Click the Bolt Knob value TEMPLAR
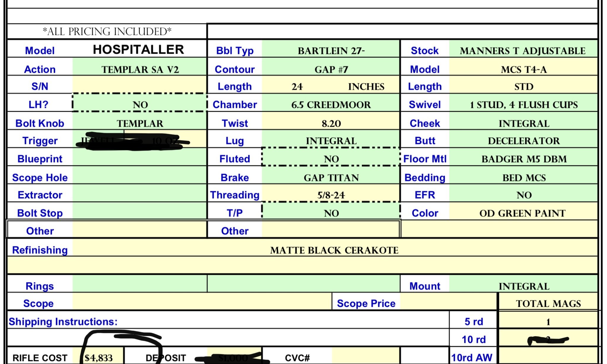Screen dimensions: 607x364 click(x=140, y=123)
